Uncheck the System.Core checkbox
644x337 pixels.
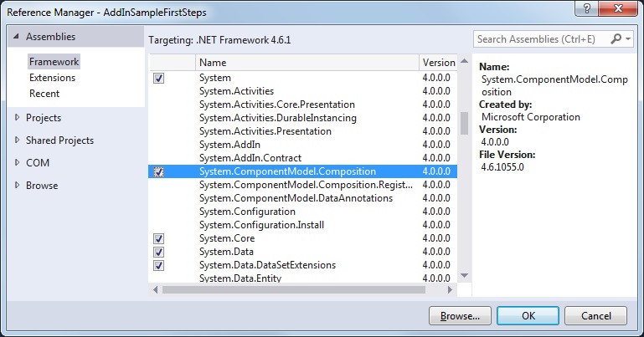click(x=158, y=238)
